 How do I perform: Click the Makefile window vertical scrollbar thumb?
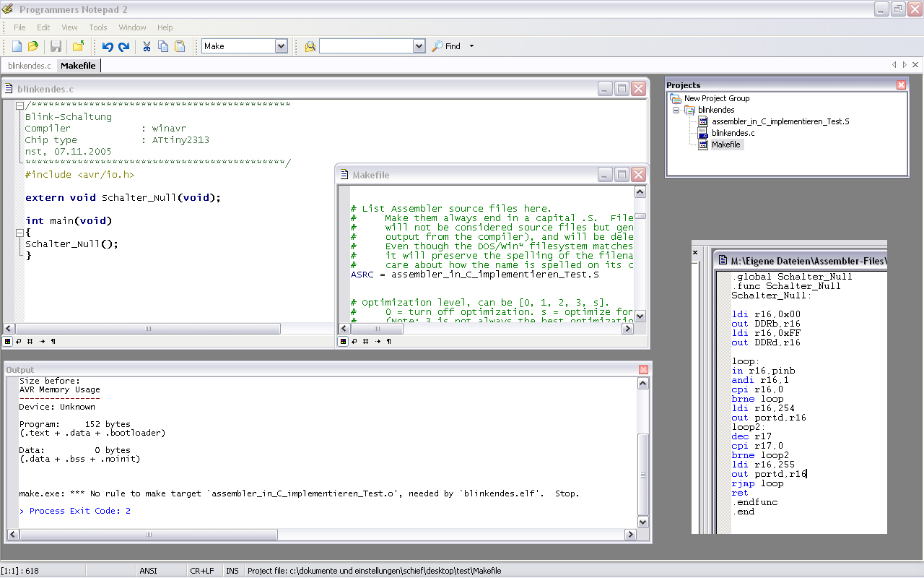(x=640, y=215)
